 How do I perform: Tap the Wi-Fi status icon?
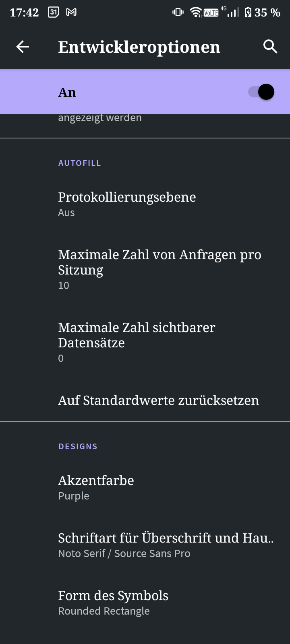(x=196, y=12)
